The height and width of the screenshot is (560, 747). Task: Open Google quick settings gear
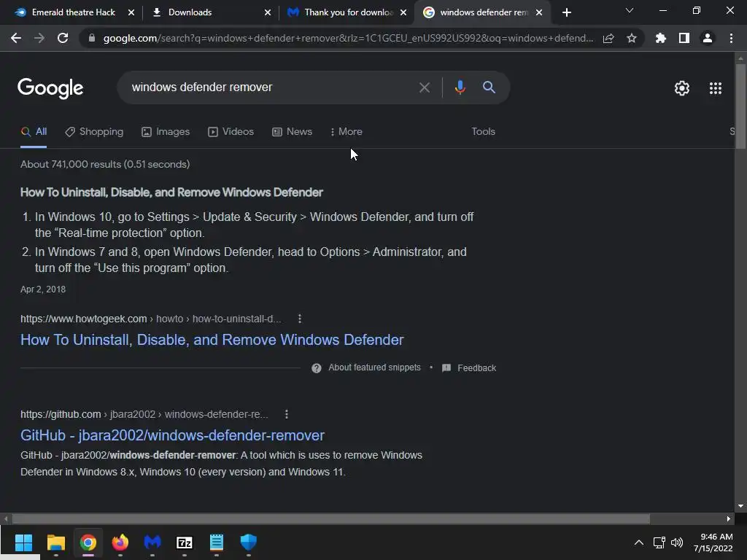(682, 88)
